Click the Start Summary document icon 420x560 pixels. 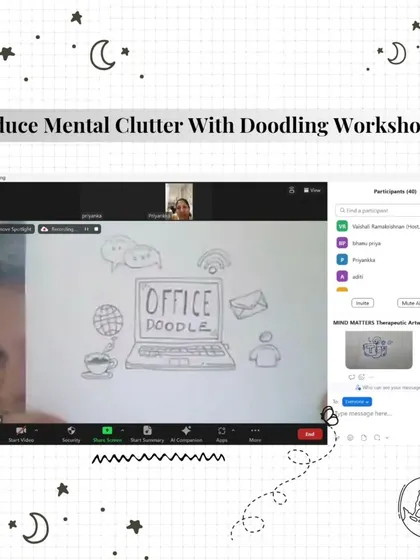(x=147, y=430)
